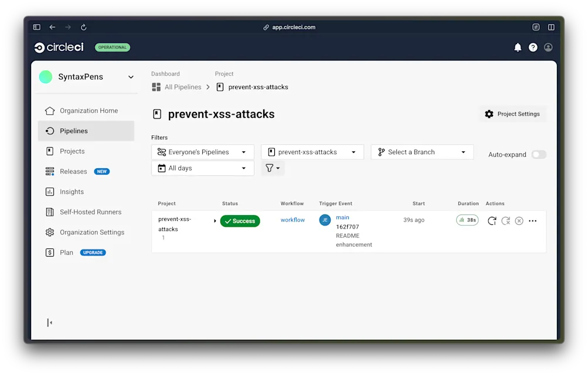This screenshot has width=588, height=375.
Task: Open more actions via ellipsis icon
Action: pos(532,220)
